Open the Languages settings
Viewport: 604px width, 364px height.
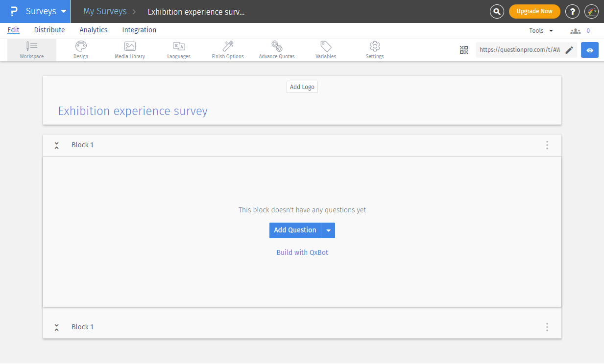tap(178, 49)
